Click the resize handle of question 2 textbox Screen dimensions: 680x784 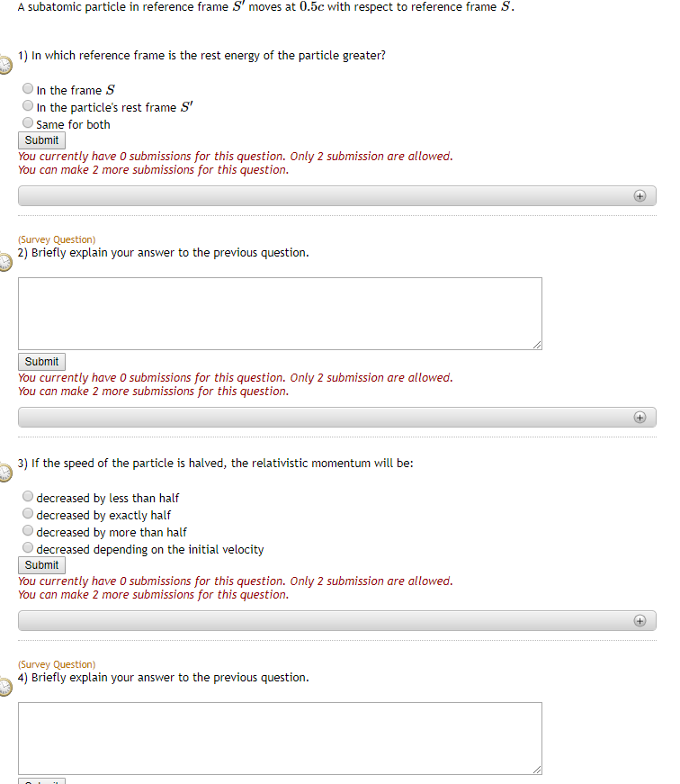pyautogui.click(x=538, y=345)
